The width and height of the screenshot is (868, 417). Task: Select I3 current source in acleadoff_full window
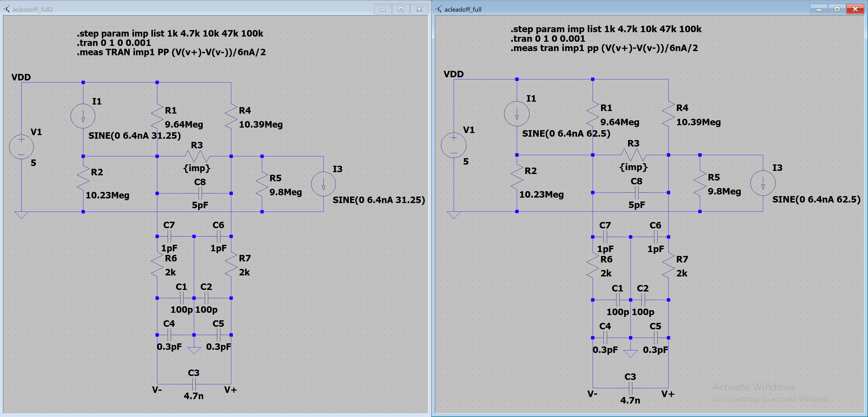763,183
